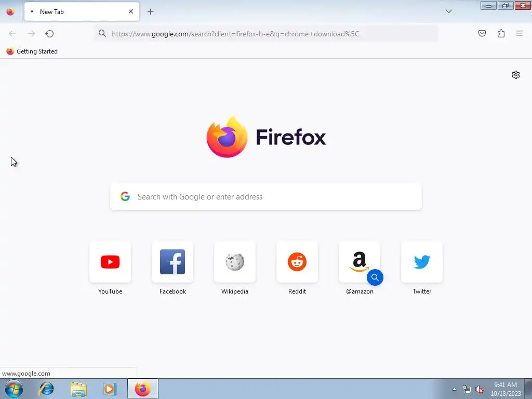The image size is (532, 399).
Task: Go back one page
Action: point(12,34)
